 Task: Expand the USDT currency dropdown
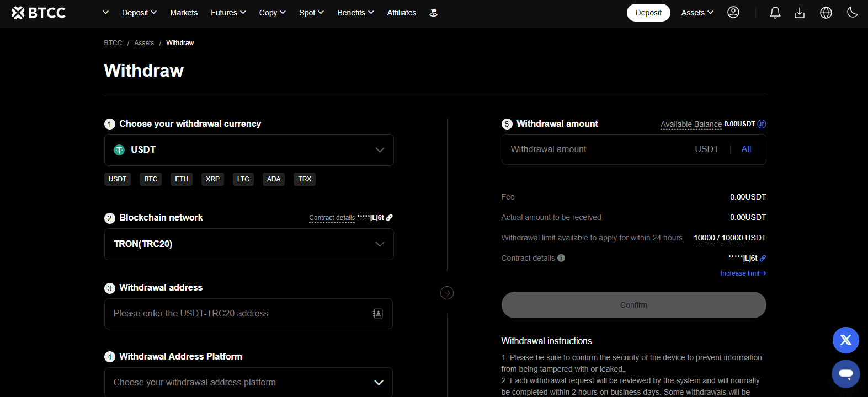(x=249, y=150)
